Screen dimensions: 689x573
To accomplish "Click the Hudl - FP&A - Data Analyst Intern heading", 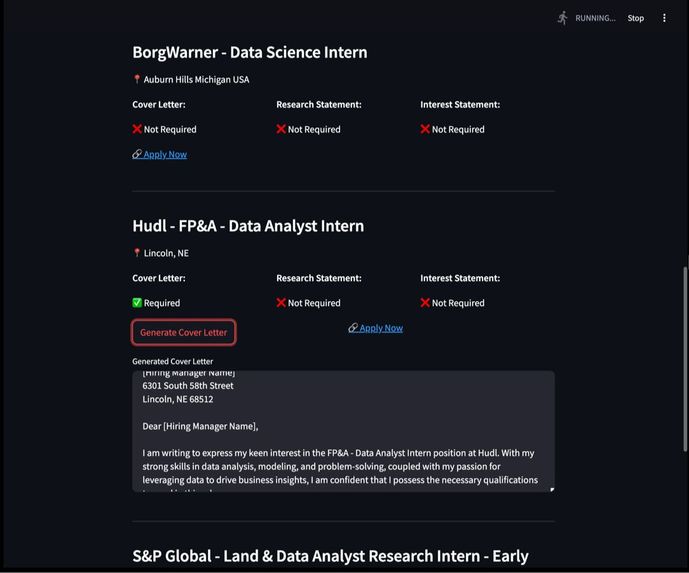I will point(248,226).
